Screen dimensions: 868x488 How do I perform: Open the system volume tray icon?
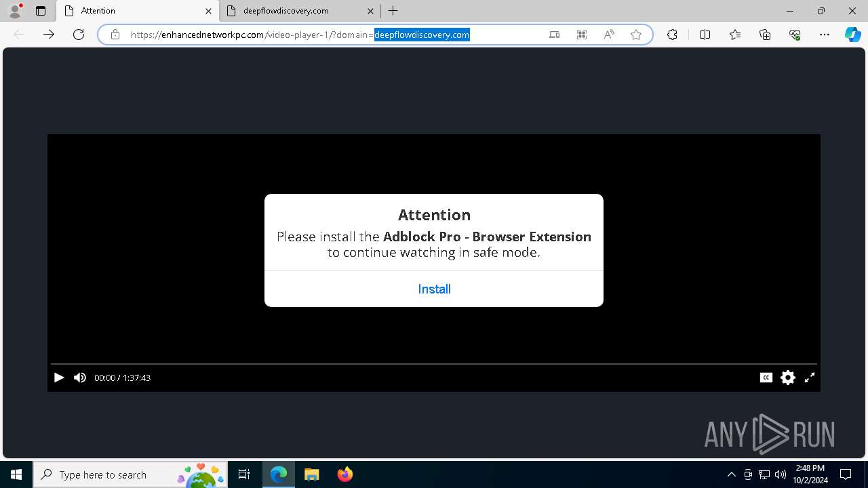781,474
